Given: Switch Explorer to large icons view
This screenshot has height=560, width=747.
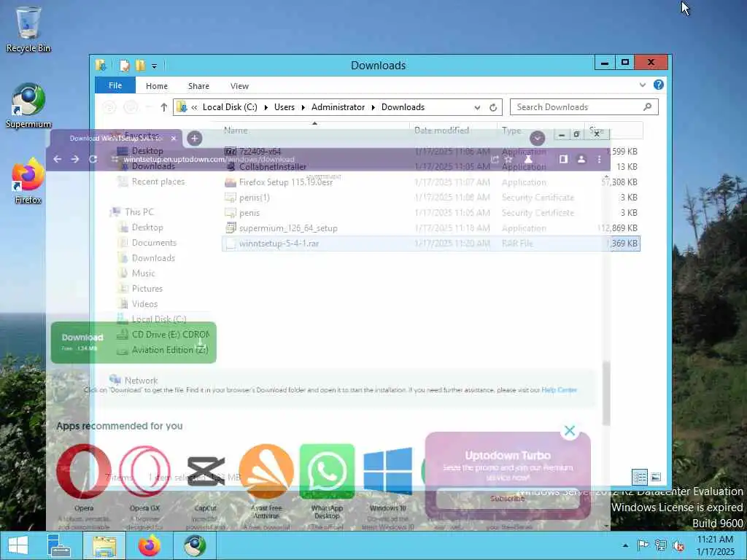Looking at the screenshot, I should coord(656,477).
